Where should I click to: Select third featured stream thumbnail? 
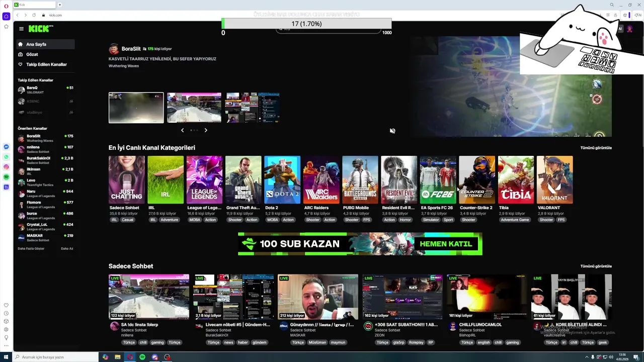point(253,108)
